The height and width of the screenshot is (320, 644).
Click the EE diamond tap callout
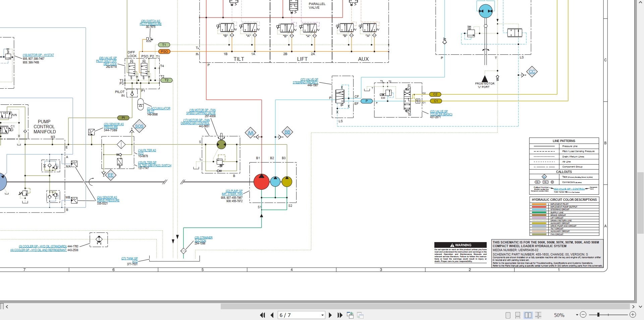pyautogui.click(x=111, y=175)
